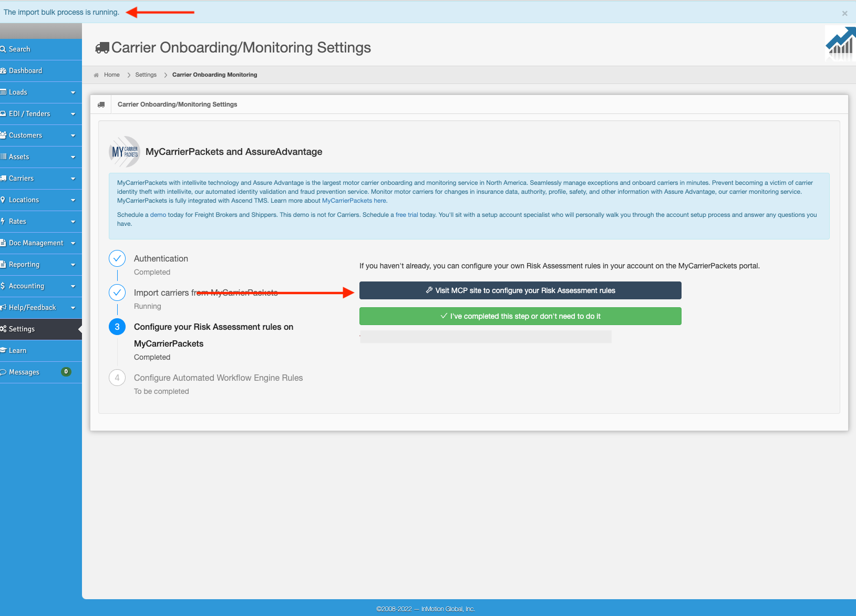The height and width of the screenshot is (616, 856).
Task: Click the Running status under Import carriers
Action: [x=148, y=306]
